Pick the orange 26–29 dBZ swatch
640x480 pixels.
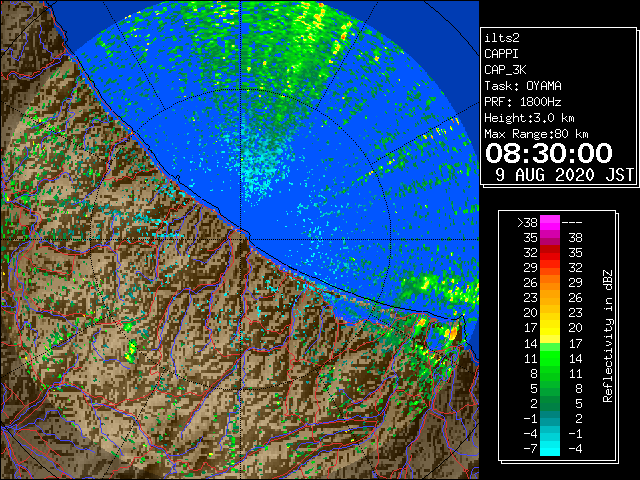[x=550, y=283]
